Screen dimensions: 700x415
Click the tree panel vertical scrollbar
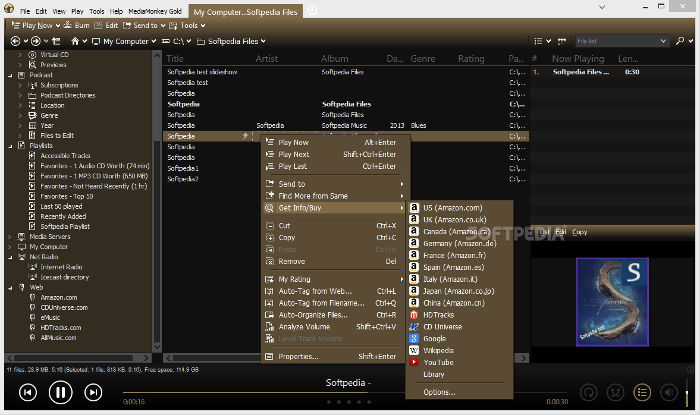[x=157, y=201]
